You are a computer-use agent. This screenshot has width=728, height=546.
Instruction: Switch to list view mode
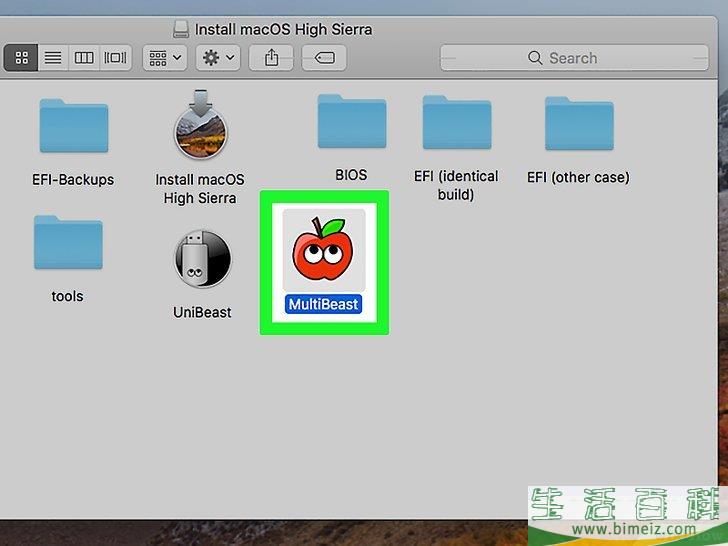(53, 58)
